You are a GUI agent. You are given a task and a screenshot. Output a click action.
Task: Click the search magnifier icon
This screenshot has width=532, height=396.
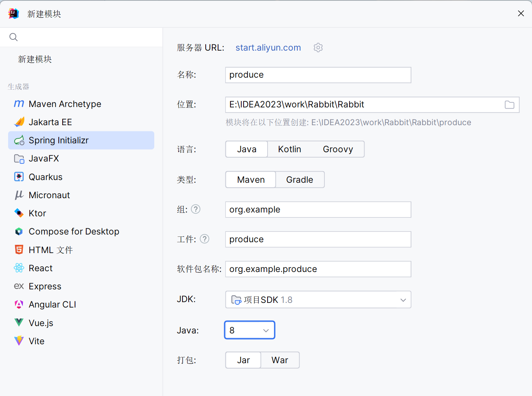pos(14,37)
